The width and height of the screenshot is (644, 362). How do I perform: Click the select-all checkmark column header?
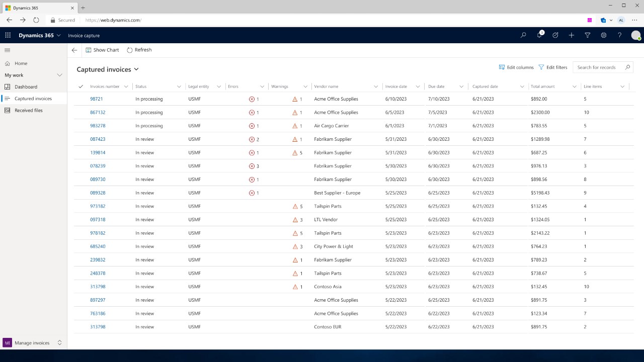coord(80,86)
